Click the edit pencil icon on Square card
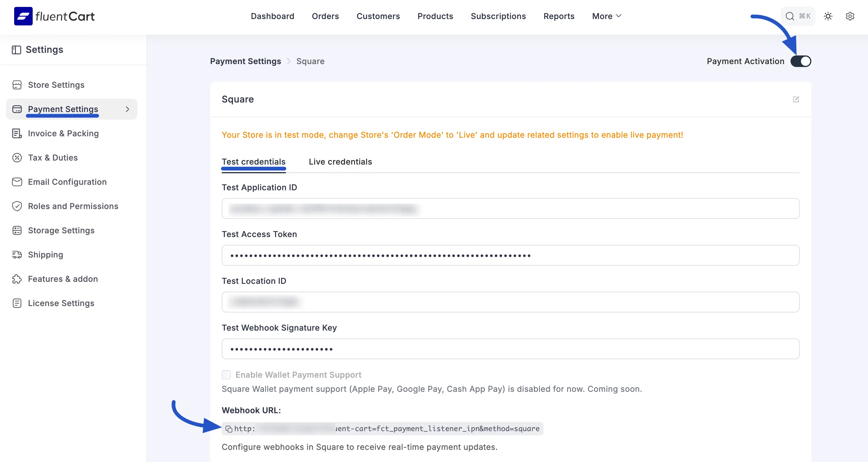Screen dimensions: 868x462 (796, 99)
